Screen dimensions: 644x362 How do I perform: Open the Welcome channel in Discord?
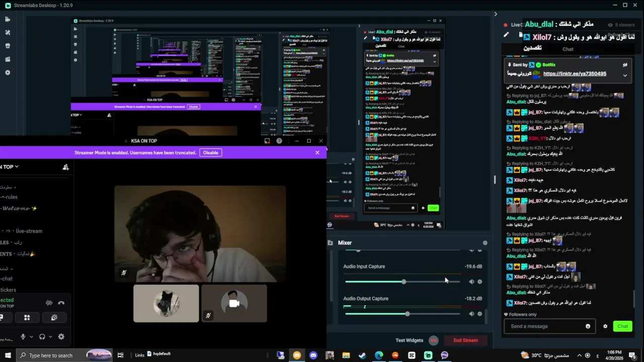[19, 208]
